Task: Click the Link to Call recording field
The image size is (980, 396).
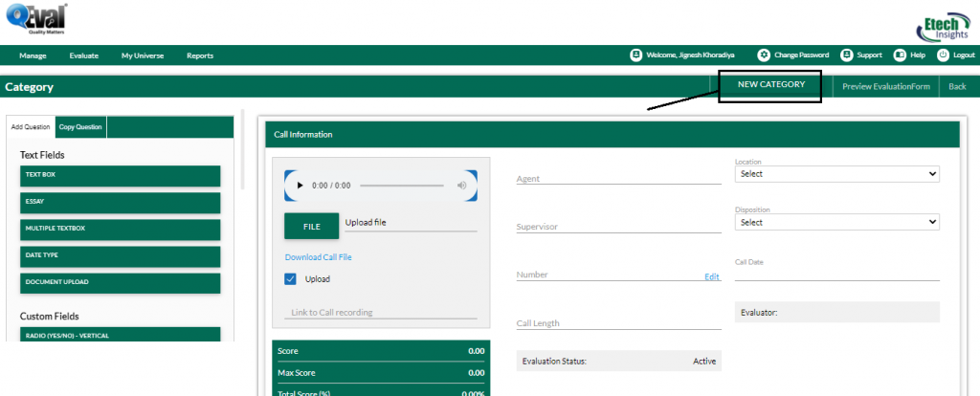Action: coord(381,312)
